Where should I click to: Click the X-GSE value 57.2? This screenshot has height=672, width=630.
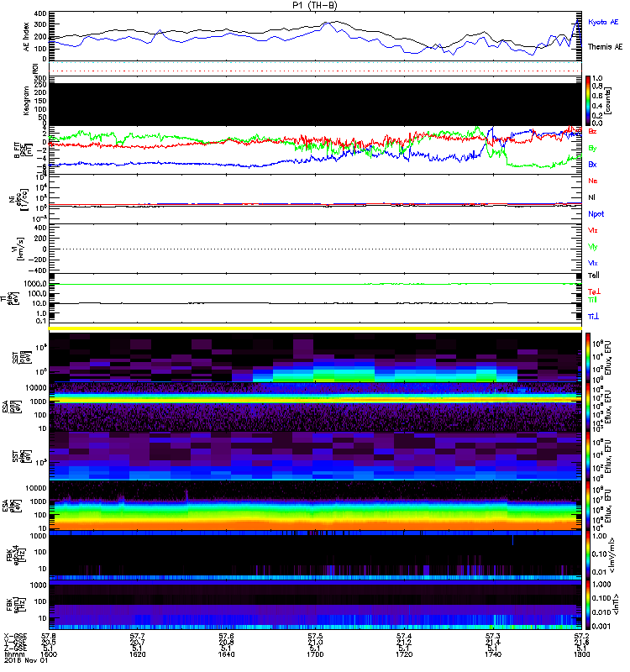click(x=581, y=637)
